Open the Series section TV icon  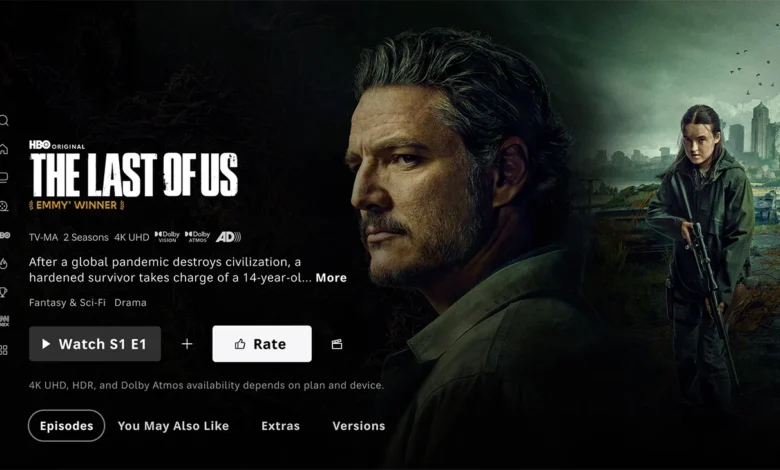coord(4,177)
